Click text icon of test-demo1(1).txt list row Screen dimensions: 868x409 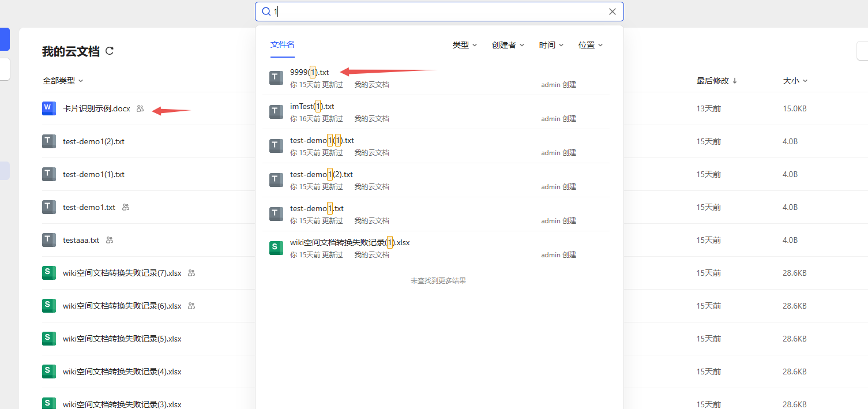pyautogui.click(x=49, y=174)
